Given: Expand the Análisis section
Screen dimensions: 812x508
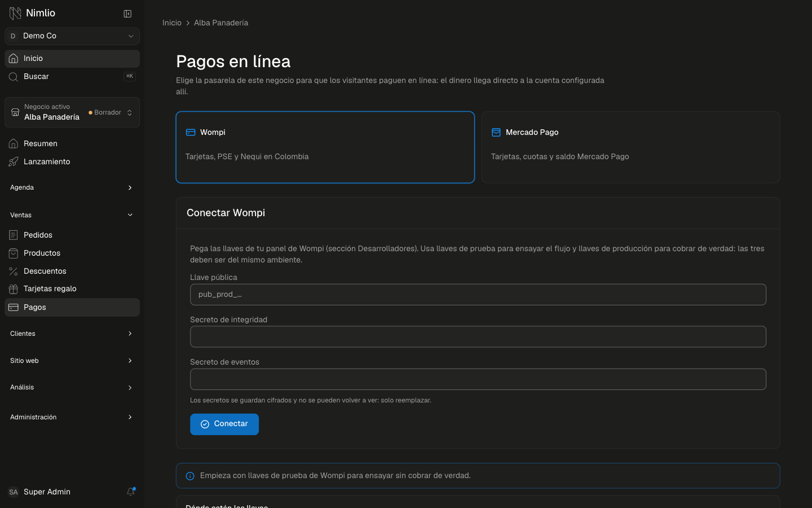Looking at the screenshot, I should (x=72, y=387).
